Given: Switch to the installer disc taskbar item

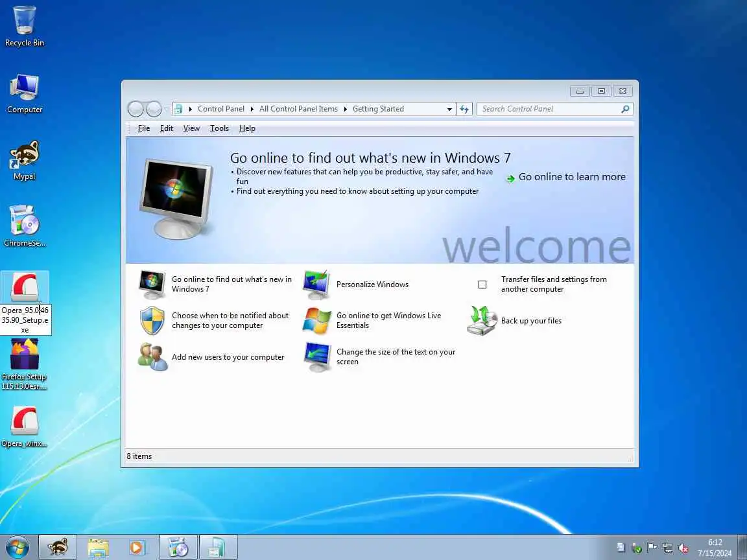Looking at the screenshot, I should pyautogui.click(x=178, y=547).
